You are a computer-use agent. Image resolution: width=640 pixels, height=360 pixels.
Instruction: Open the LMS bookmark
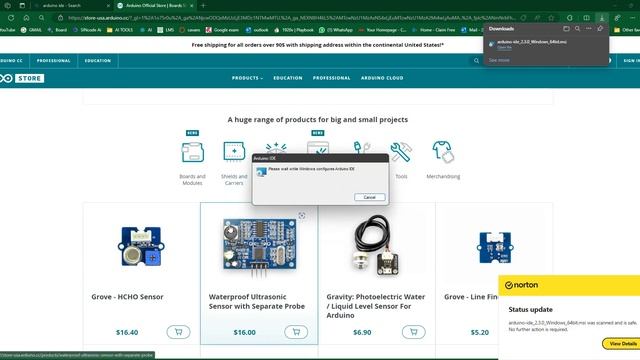coord(166,30)
